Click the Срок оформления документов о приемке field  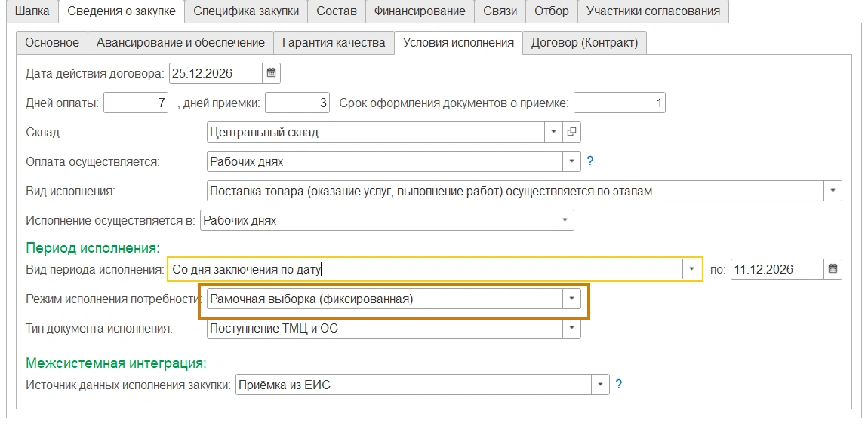coord(620,103)
